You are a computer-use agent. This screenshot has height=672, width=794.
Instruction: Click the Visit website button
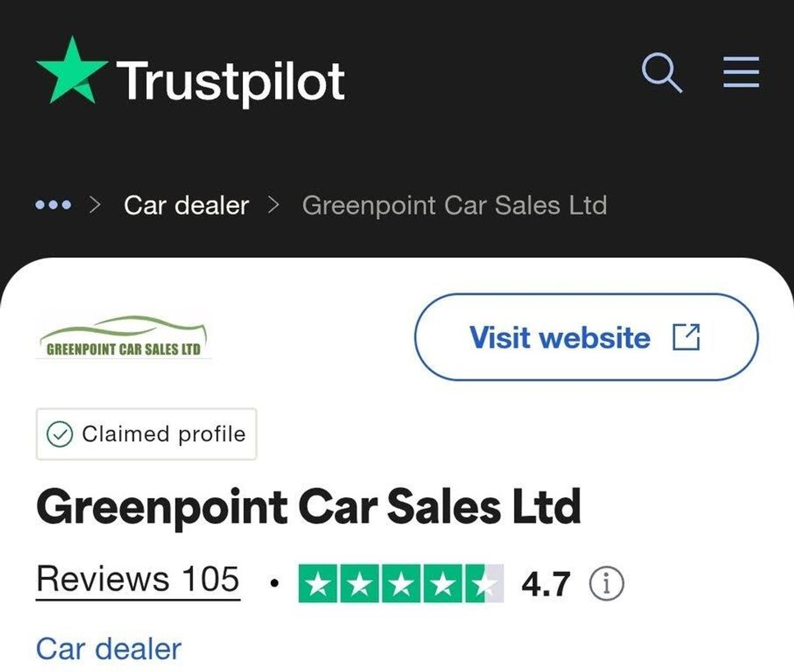(x=586, y=337)
